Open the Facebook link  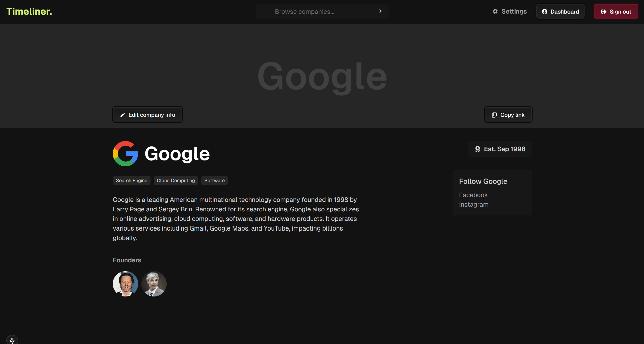pyautogui.click(x=473, y=195)
